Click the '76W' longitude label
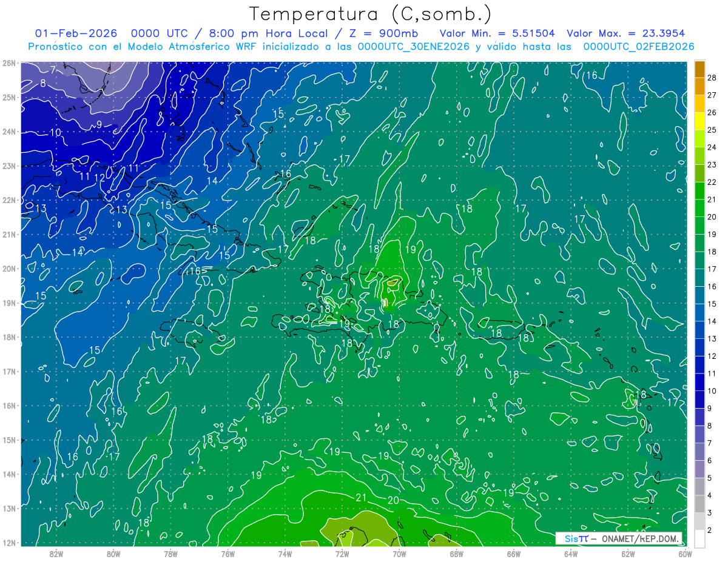728x562 pixels. click(227, 554)
